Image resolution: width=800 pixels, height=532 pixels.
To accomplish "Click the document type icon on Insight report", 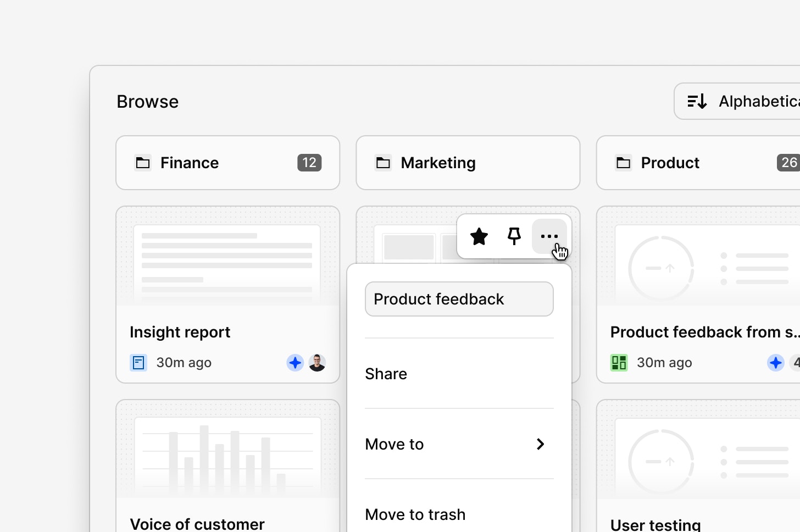I will click(138, 363).
